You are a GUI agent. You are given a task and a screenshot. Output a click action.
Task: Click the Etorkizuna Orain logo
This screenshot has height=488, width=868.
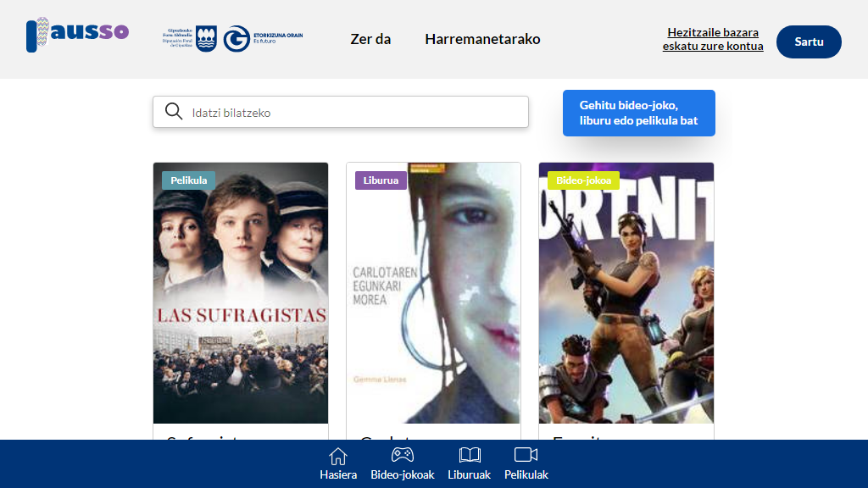click(263, 39)
